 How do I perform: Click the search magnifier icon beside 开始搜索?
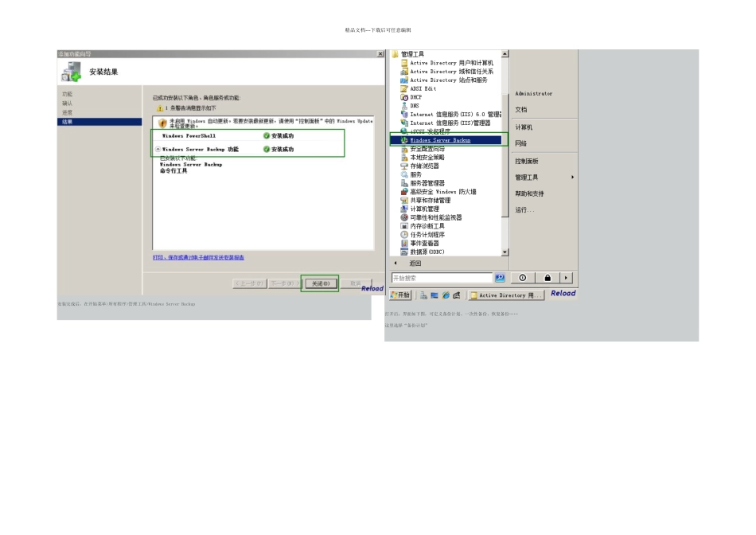point(500,278)
